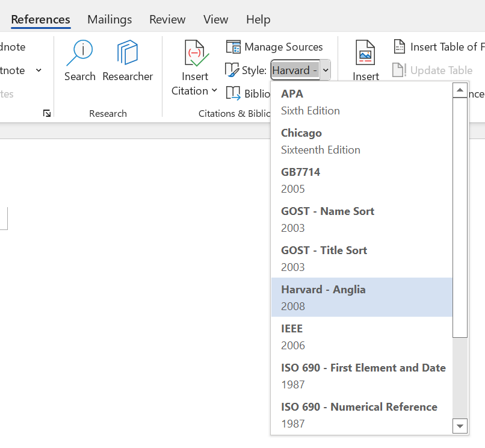Open the Footnotes dialog launcher

47,113
